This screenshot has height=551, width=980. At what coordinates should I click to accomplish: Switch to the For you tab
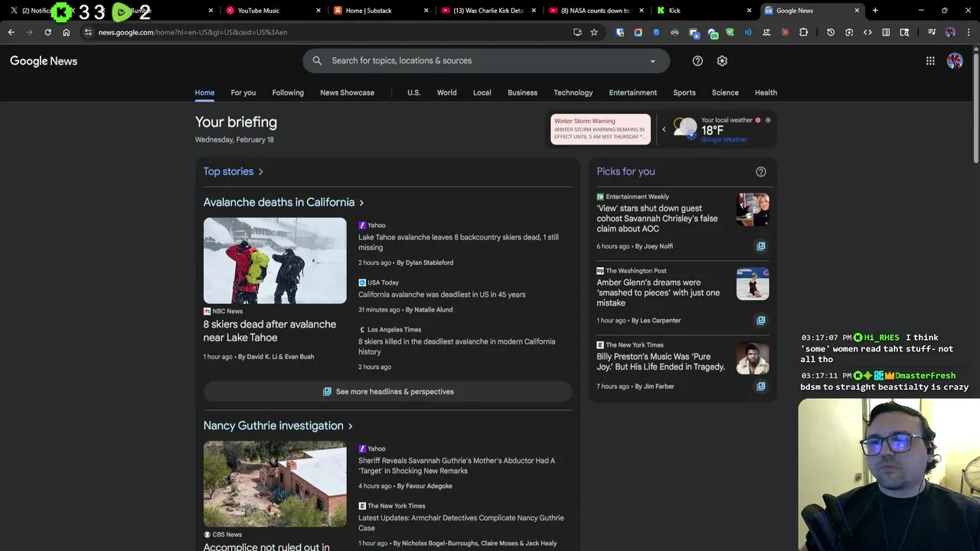point(243,93)
